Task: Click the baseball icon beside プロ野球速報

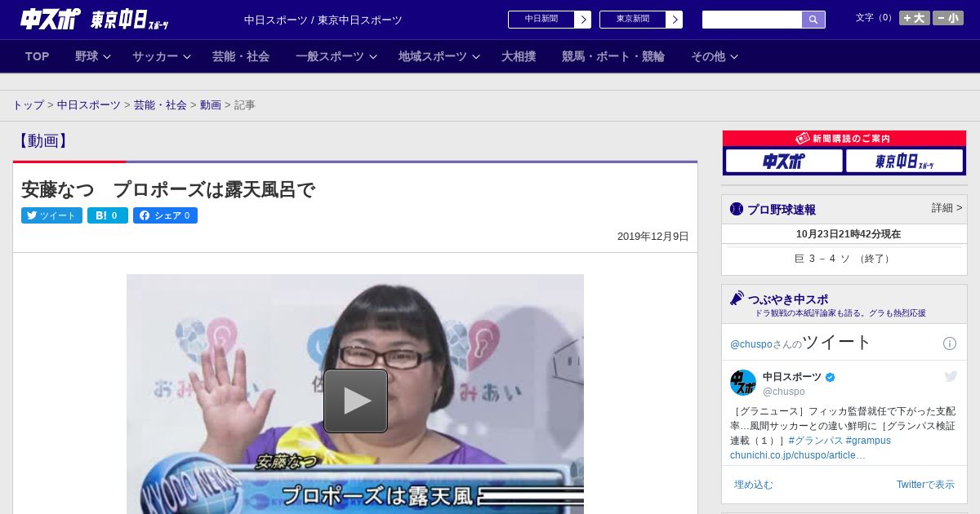Action: (x=737, y=209)
